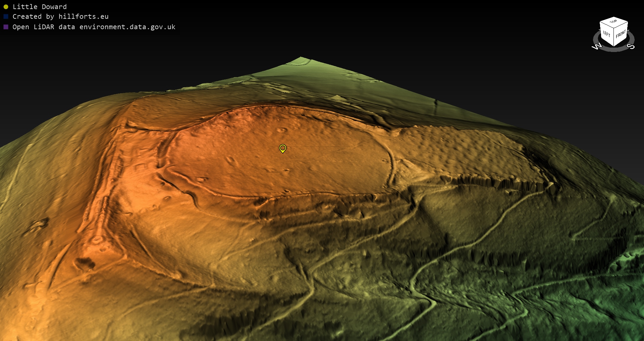The height and width of the screenshot is (341, 644).
Task: Select the LEFT face of the view cube
Action: click(606, 34)
